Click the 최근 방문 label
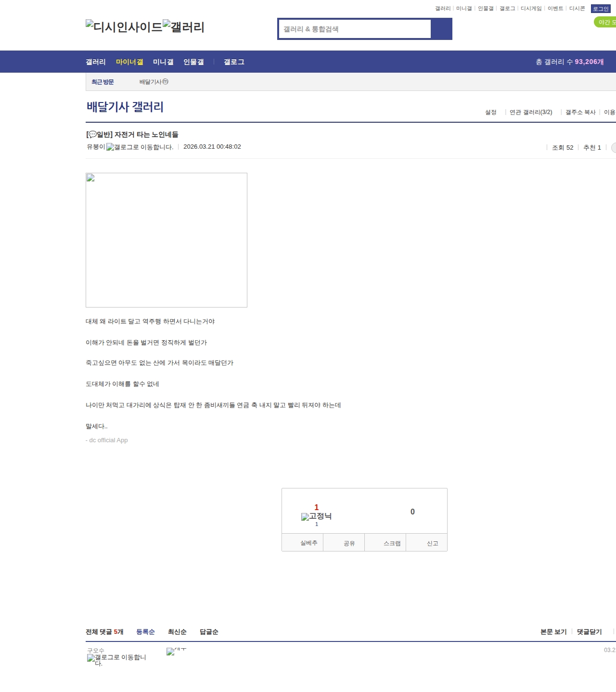Screen dimensions: 616x692 [103, 82]
